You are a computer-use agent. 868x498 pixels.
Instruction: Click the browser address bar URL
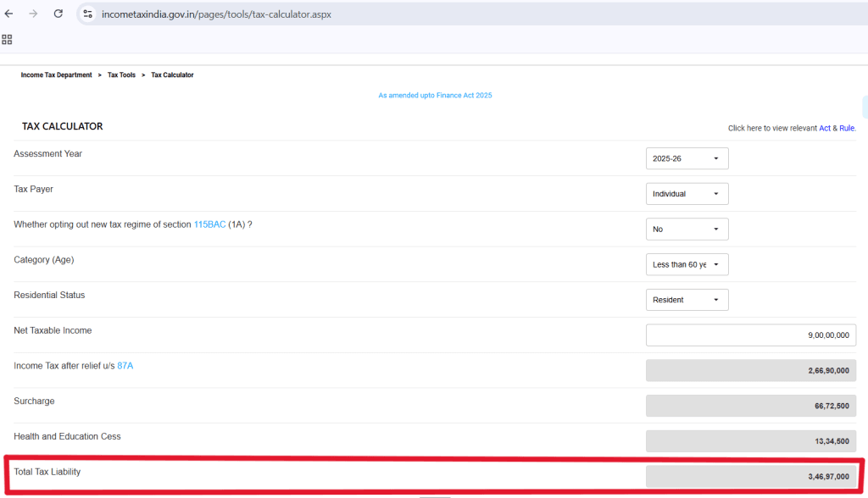(x=216, y=14)
